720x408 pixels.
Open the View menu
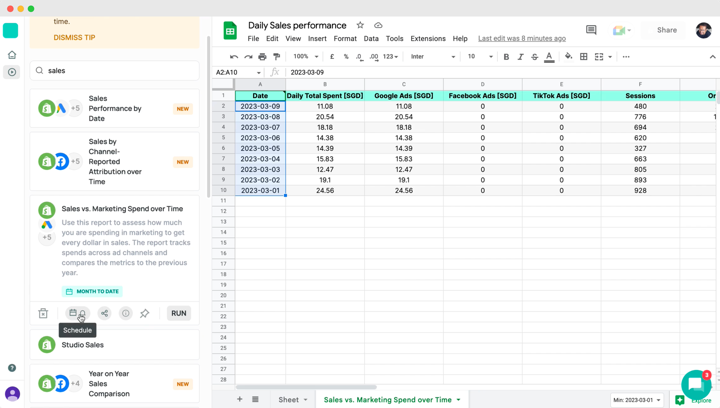(x=293, y=39)
